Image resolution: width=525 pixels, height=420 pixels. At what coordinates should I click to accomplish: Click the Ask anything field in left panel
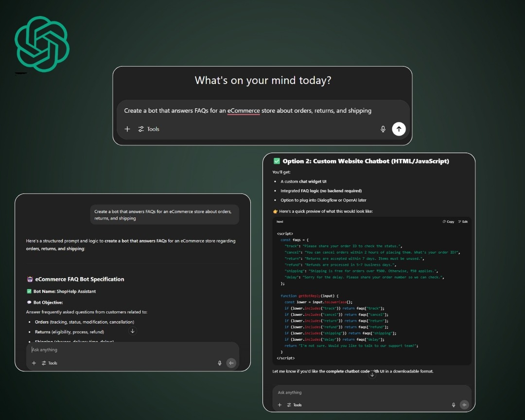click(x=122, y=350)
